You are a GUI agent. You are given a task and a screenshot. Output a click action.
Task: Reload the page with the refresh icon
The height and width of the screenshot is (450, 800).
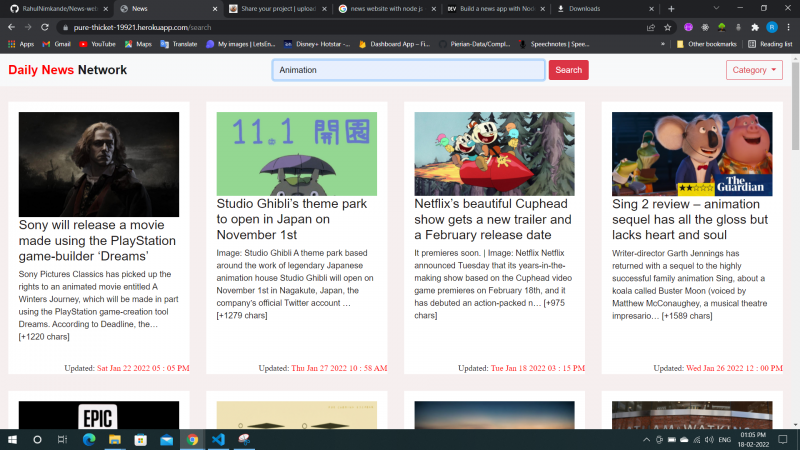[x=45, y=27]
